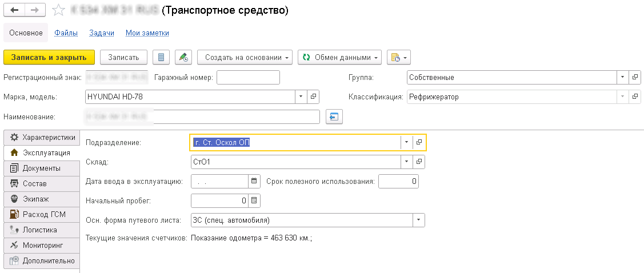Open the Создать на основании menu

(x=245, y=58)
